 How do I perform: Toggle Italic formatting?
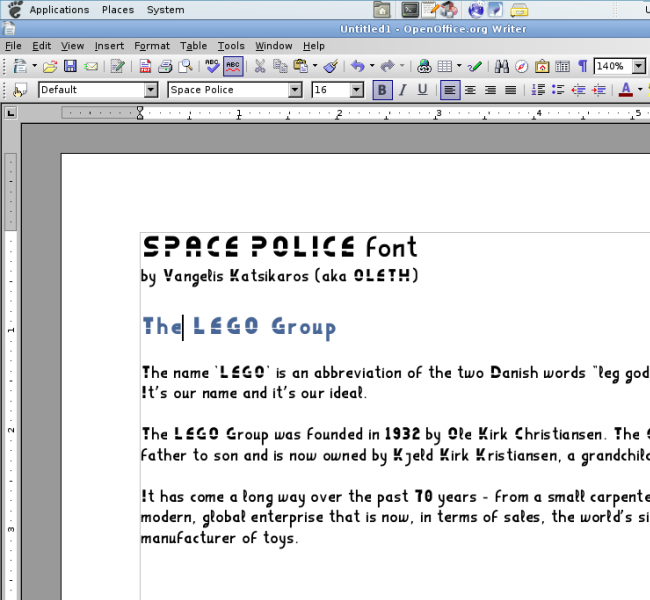(x=403, y=90)
